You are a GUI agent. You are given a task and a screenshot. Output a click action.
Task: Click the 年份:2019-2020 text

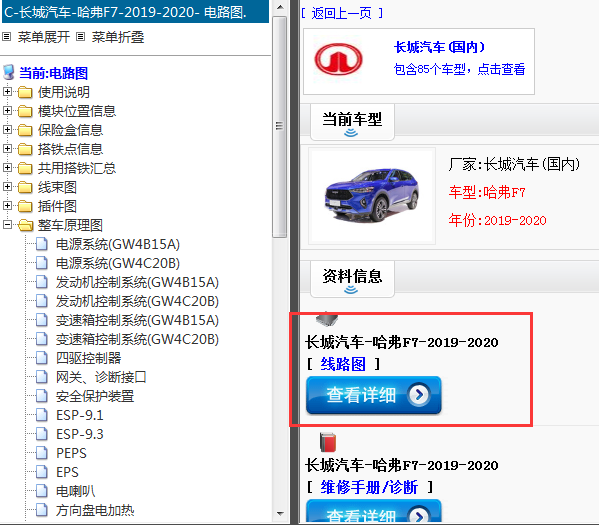pos(497,220)
